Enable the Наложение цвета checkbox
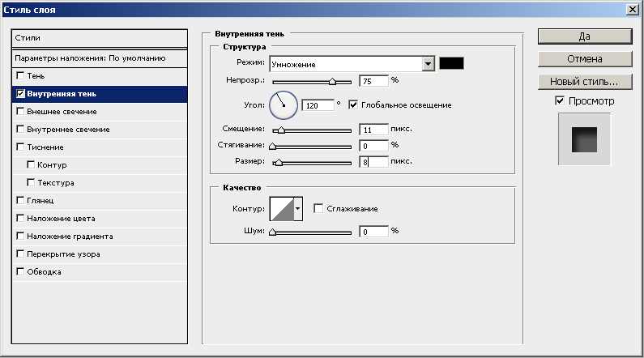The width and height of the screenshot is (644, 358). (20, 218)
